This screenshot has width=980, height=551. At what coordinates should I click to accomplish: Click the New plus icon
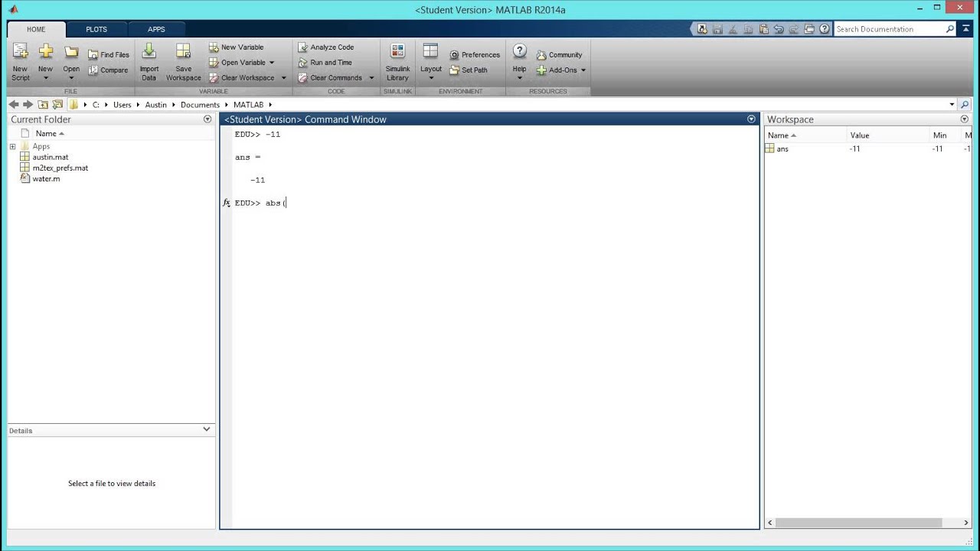(x=46, y=52)
